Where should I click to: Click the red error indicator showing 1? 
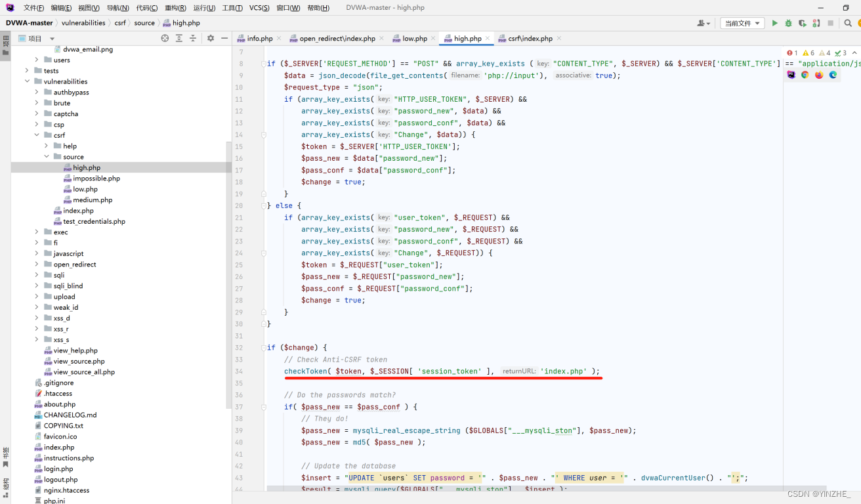tap(792, 53)
